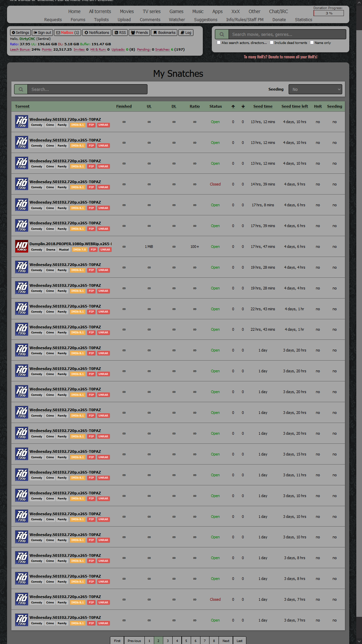
Task: Go to page 8
Action: (x=214, y=640)
